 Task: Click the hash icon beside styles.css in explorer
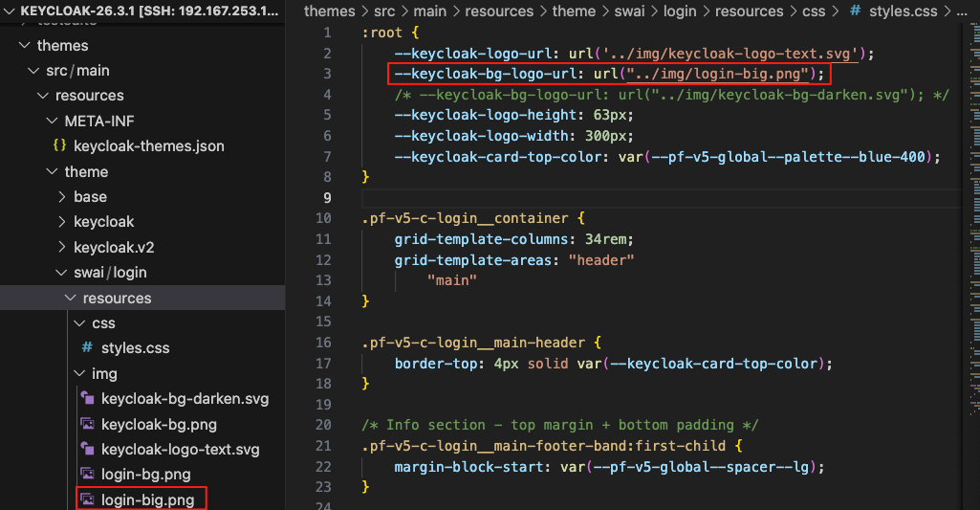[x=87, y=348]
